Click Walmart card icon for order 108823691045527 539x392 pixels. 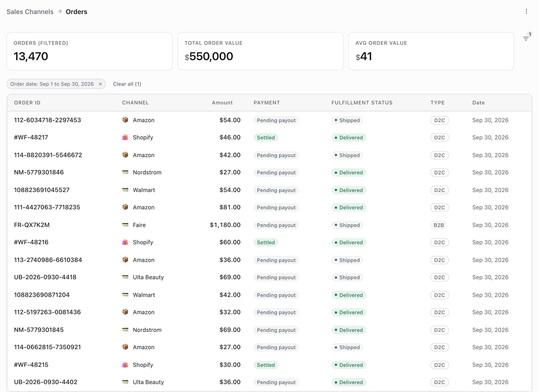(125, 190)
